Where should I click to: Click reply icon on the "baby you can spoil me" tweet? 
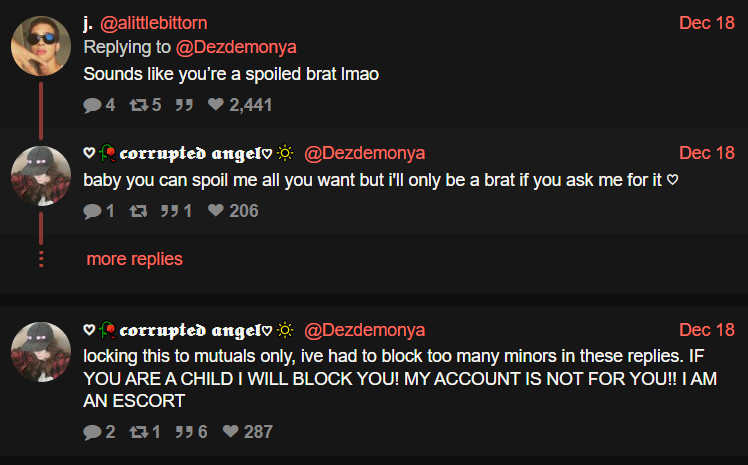tap(92, 210)
